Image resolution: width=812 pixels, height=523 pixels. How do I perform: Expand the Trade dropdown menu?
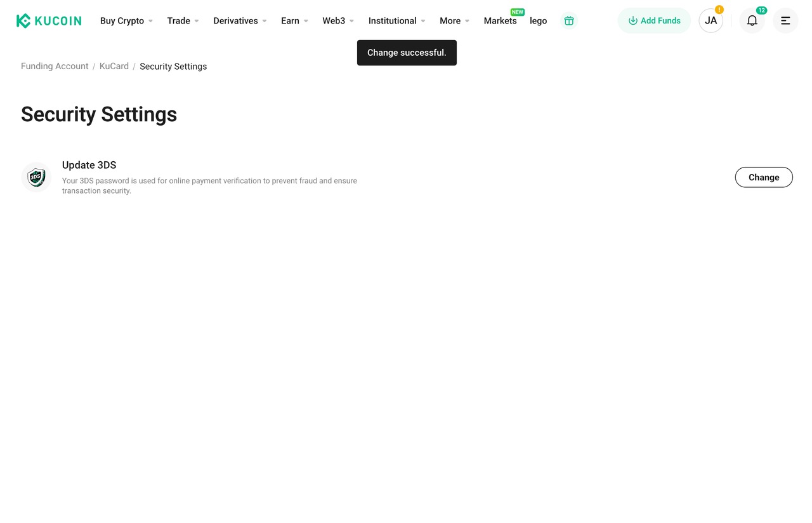pyautogui.click(x=183, y=21)
